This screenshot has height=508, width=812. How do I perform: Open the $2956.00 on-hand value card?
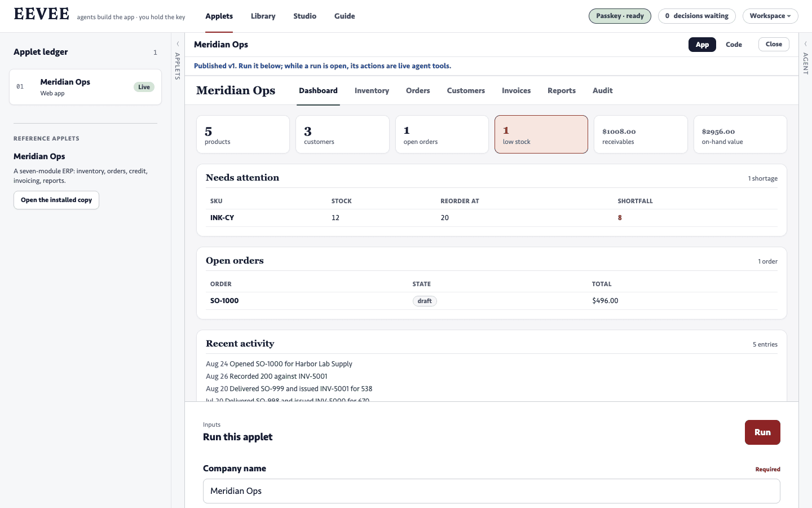(x=740, y=134)
